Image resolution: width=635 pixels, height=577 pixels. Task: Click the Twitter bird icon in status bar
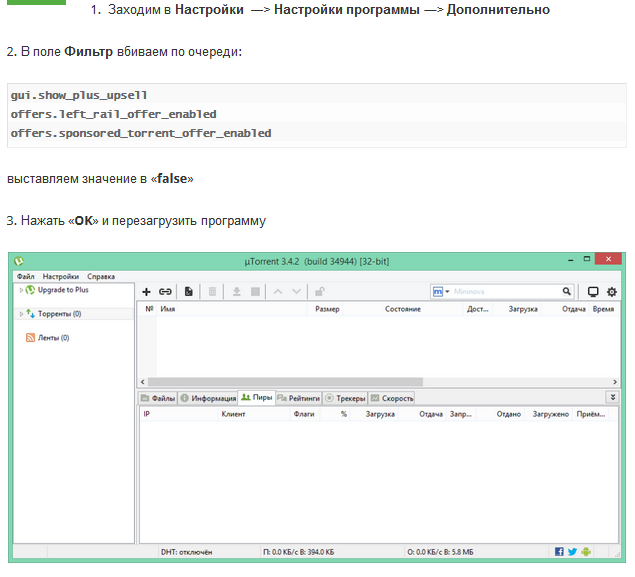pos(572,551)
